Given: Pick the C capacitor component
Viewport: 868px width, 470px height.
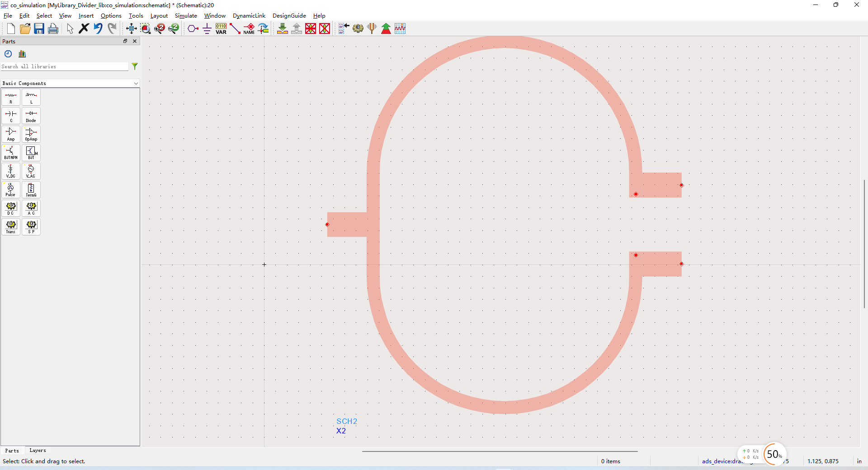Looking at the screenshot, I should click(x=11, y=116).
